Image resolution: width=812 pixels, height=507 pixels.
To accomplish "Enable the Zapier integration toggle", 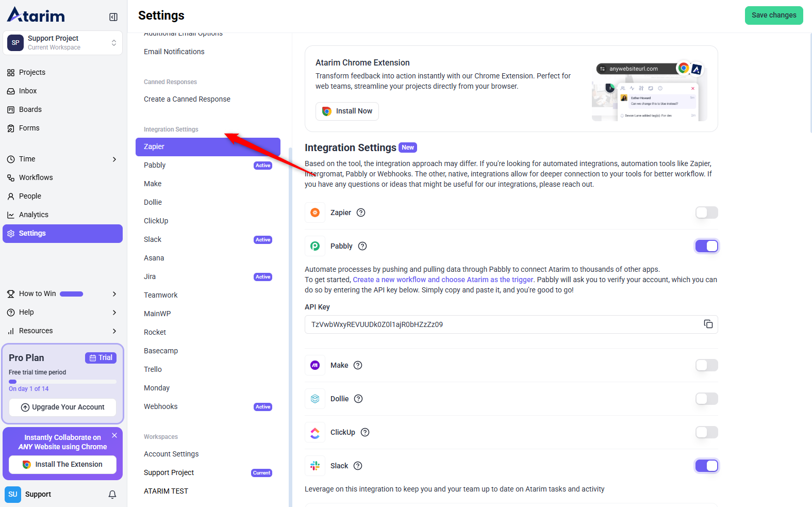I will pyautogui.click(x=706, y=212).
